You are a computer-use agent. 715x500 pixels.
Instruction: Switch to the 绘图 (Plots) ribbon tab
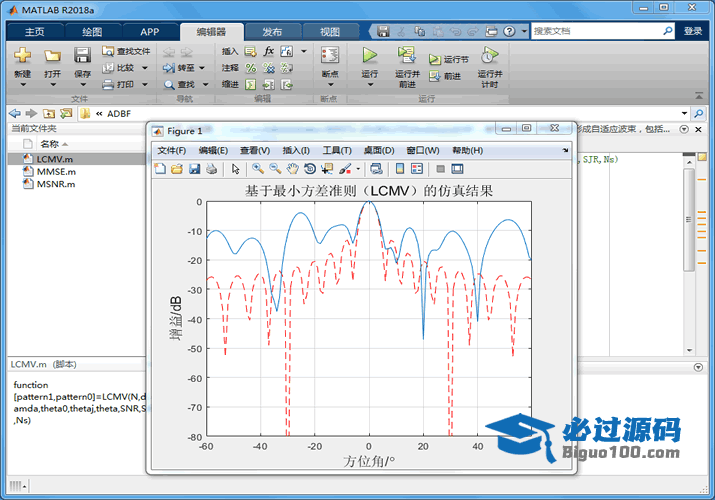[92, 31]
